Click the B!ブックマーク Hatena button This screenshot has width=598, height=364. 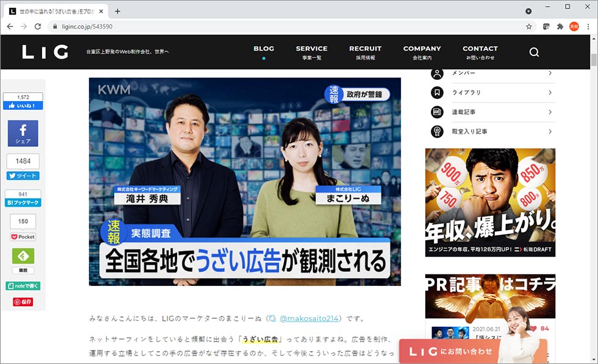click(x=23, y=202)
